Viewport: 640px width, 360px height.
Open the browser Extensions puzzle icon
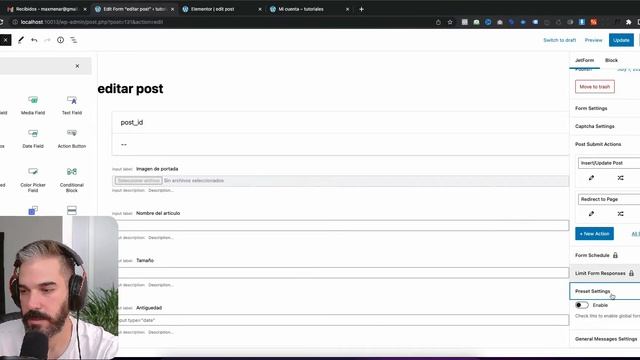click(x=629, y=22)
